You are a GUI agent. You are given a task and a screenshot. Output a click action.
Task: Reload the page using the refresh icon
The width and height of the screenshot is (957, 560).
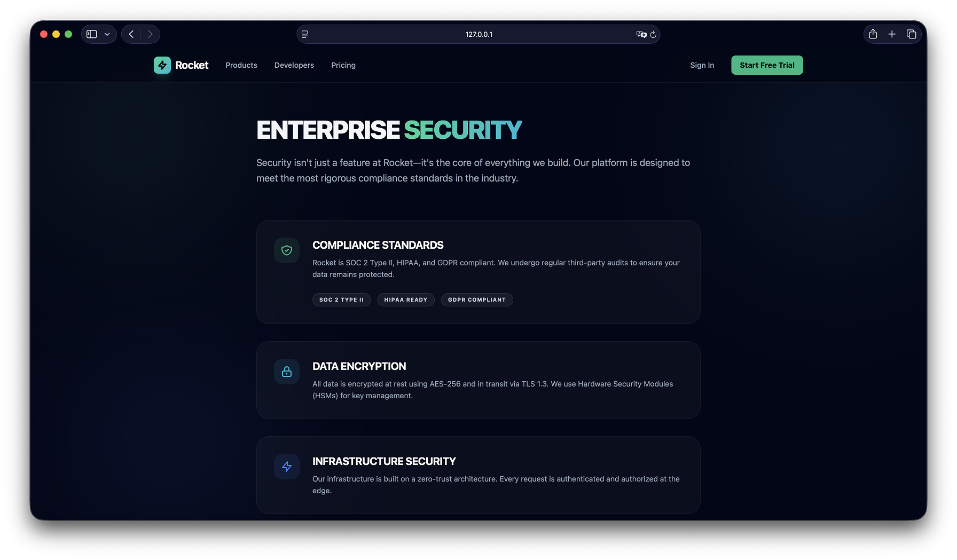pyautogui.click(x=653, y=34)
